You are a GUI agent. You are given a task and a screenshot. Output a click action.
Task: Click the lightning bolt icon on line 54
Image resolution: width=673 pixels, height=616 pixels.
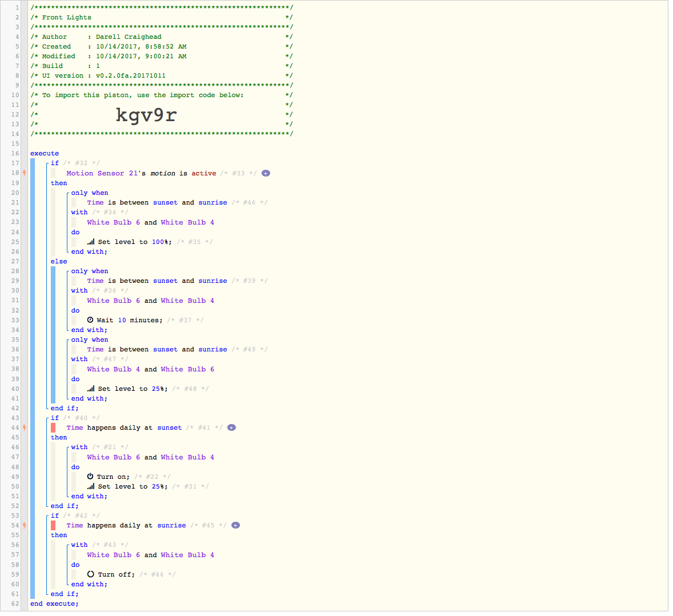coord(25,525)
